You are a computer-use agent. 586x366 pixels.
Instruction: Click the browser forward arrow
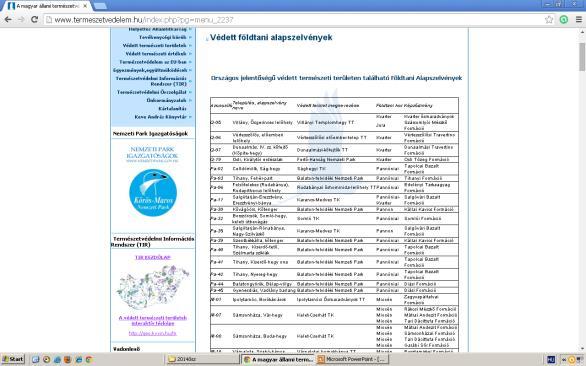[x=21, y=19]
